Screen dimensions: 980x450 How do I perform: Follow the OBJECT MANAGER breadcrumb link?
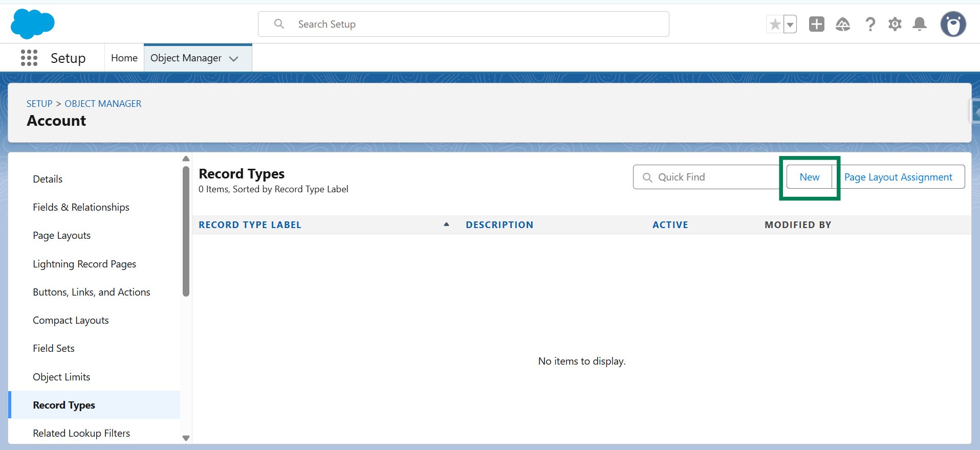tap(103, 103)
